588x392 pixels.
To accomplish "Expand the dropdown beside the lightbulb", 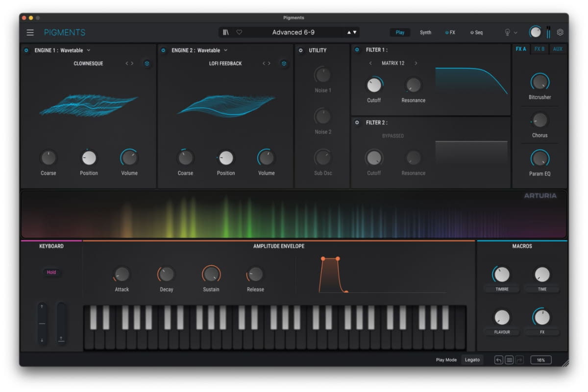I will pos(515,32).
